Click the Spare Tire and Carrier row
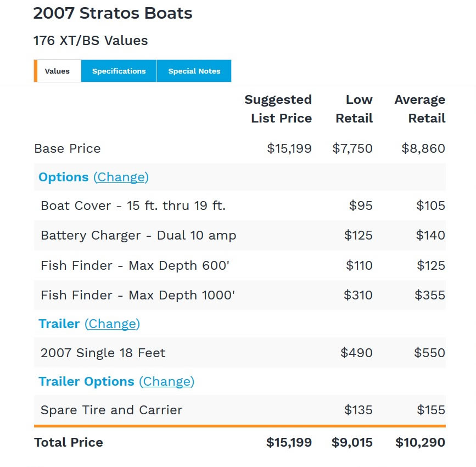Viewport: 476px width, 467px height. [x=240, y=410]
